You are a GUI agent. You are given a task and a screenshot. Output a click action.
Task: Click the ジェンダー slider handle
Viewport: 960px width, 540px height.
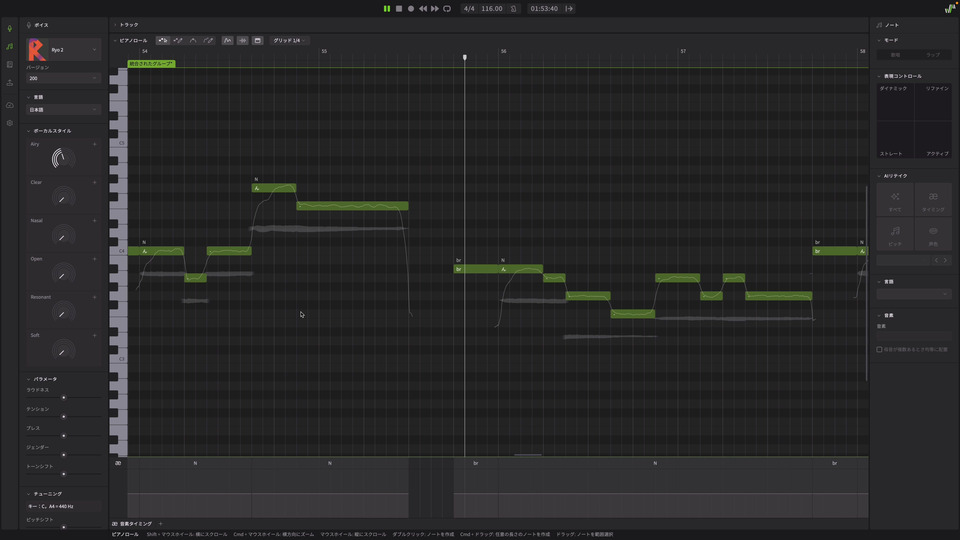coord(64,455)
